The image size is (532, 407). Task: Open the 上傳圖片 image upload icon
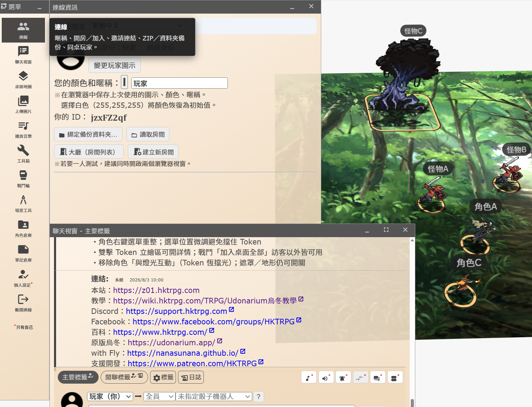coord(23,104)
